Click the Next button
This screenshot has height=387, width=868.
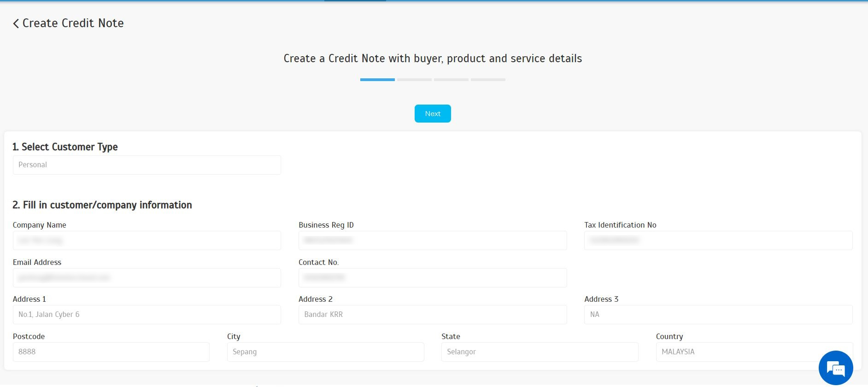[x=432, y=114]
